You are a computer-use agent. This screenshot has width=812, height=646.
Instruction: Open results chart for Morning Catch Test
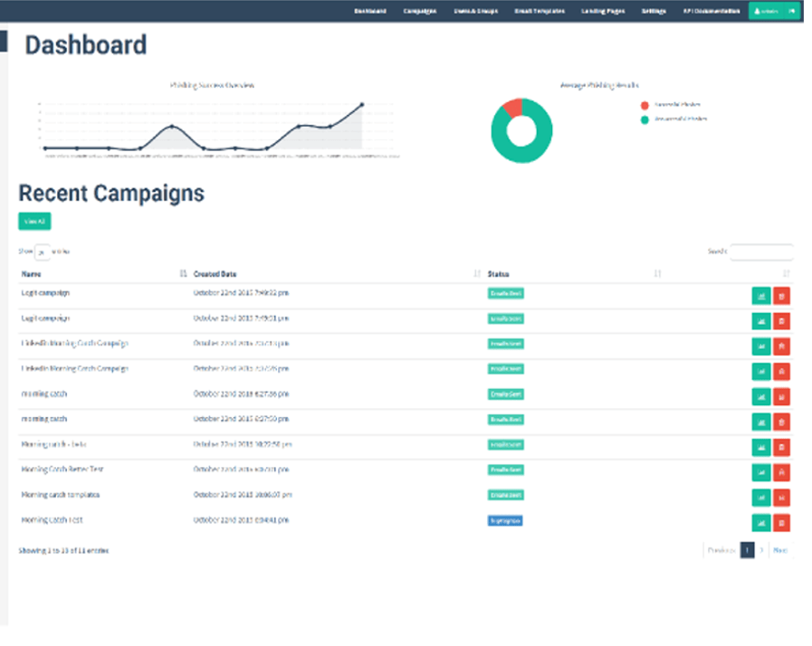click(x=760, y=522)
